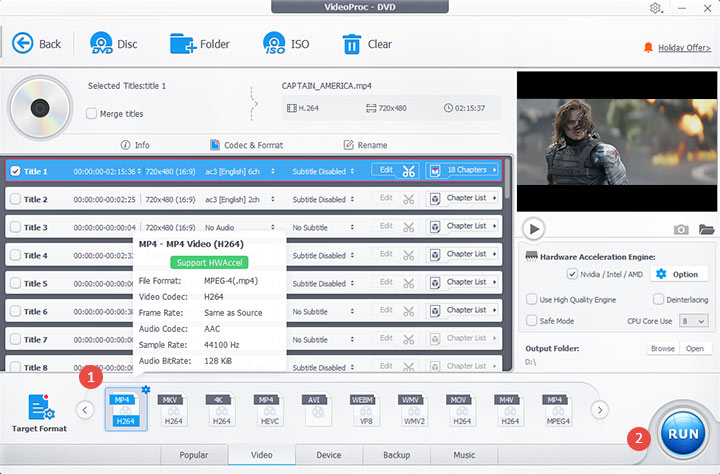Open the CPU Core Use dropdown

pos(693,321)
